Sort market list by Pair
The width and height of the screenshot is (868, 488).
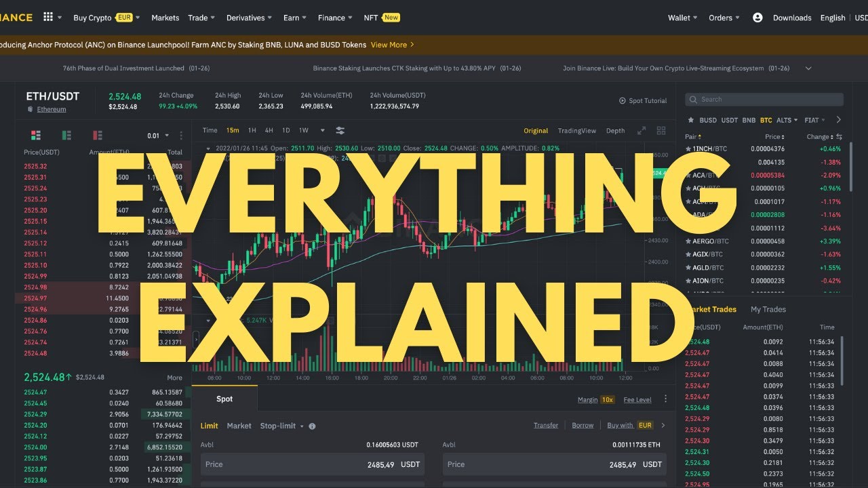coord(692,137)
